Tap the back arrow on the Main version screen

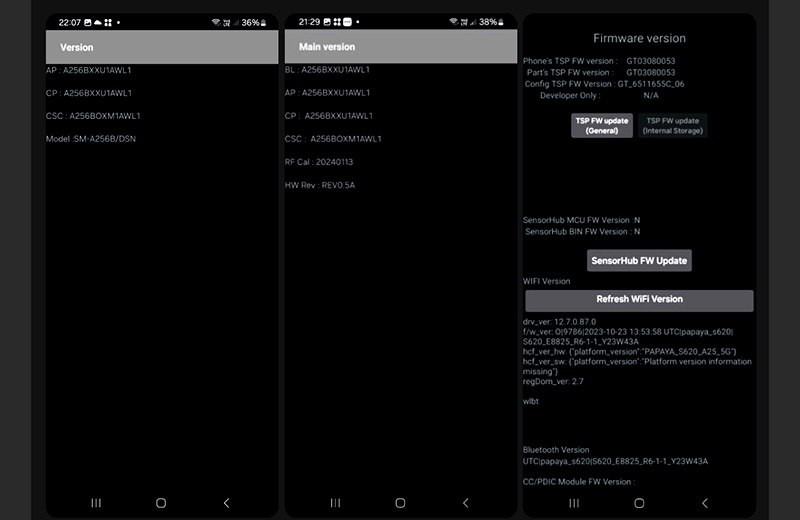pos(465,503)
